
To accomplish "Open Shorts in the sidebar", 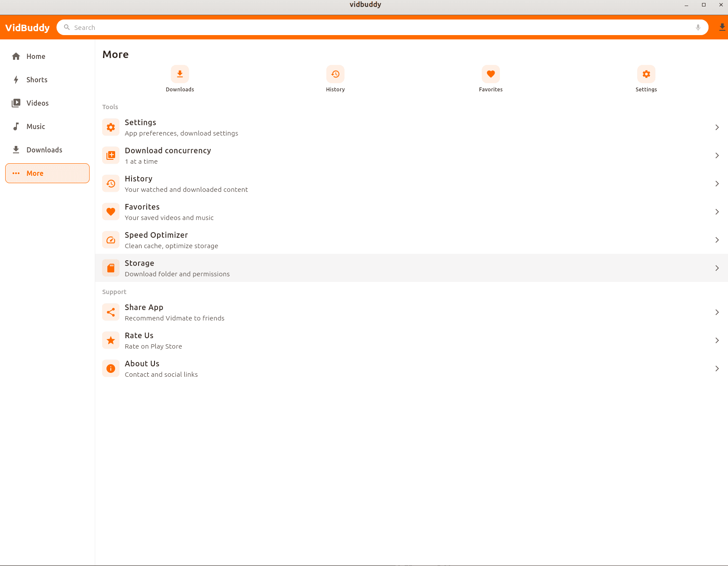I will tap(47, 80).
